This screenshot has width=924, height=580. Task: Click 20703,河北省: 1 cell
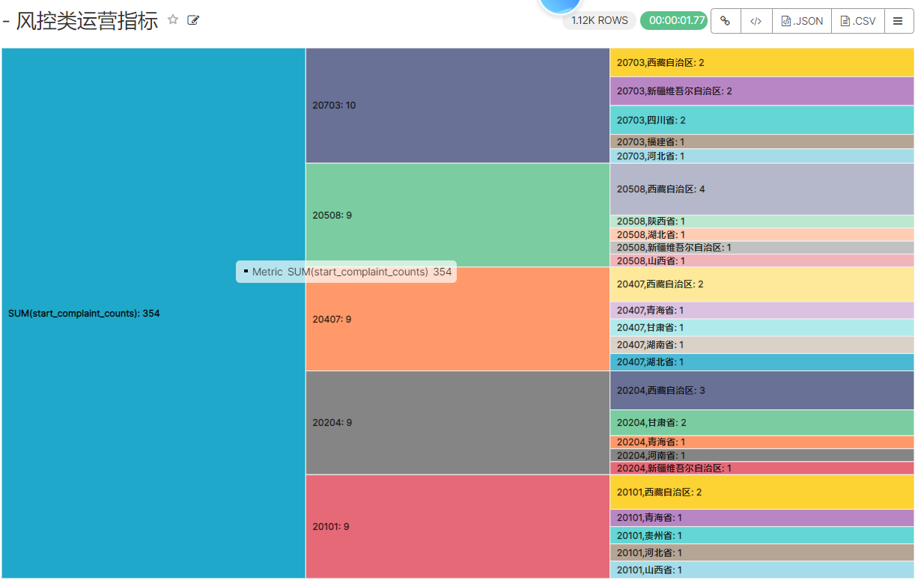point(762,156)
